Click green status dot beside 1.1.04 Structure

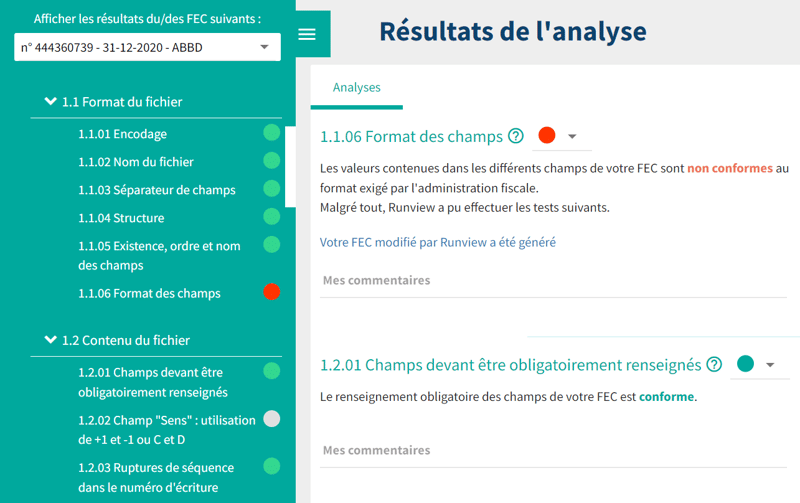[x=271, y=217]
